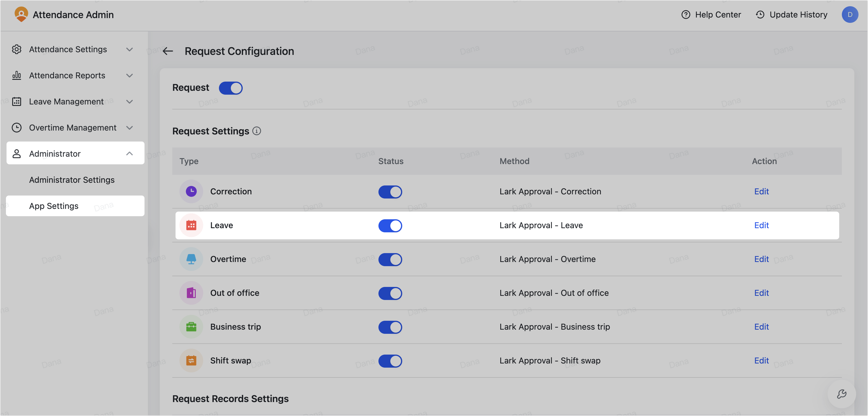Select App Settings in the sidebar

click(53, 206)
